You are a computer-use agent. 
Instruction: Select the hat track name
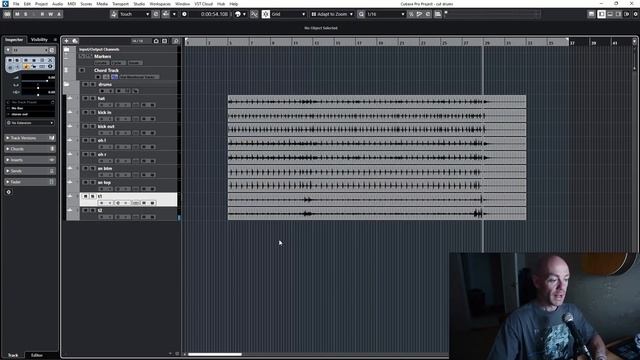click(x=101, y=98)
